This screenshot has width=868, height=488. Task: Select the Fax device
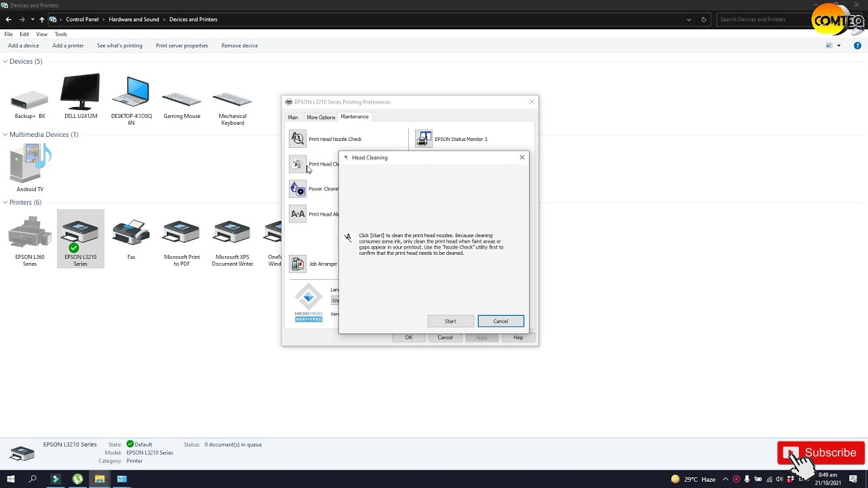(x=131, y=239)
